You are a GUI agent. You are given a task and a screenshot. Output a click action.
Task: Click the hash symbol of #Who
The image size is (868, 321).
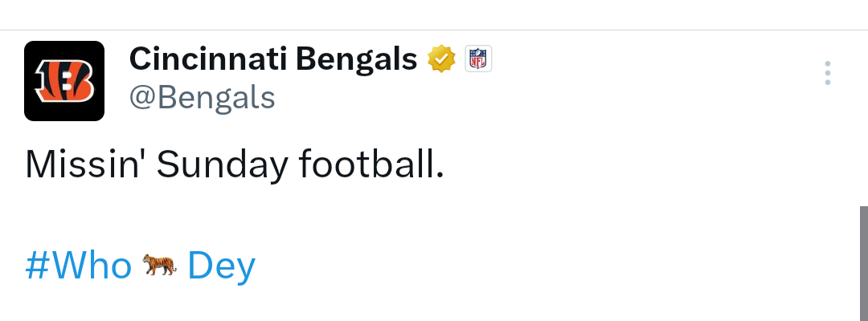38,266
